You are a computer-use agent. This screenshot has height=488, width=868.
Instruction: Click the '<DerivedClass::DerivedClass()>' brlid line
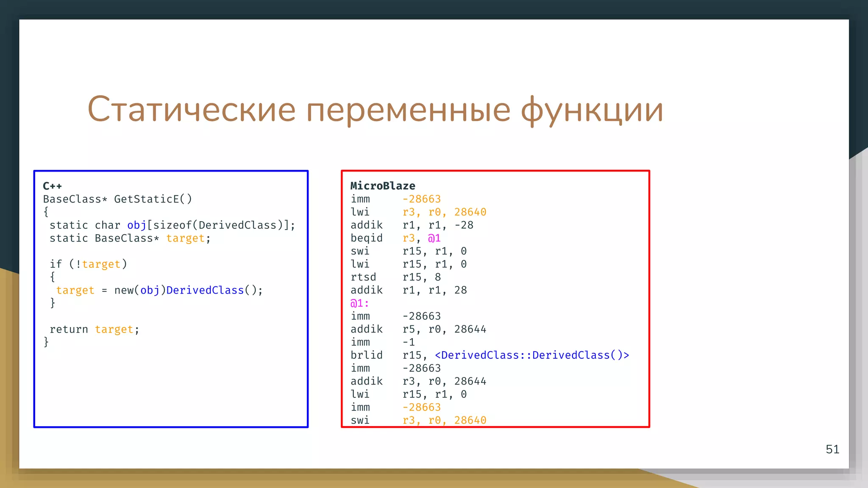490,355
